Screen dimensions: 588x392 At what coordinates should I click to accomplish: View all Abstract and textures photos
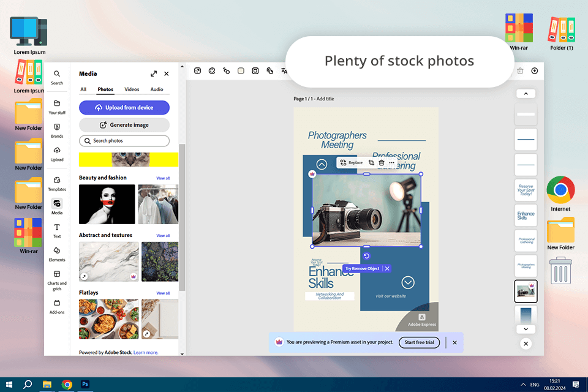click(163, 236)
